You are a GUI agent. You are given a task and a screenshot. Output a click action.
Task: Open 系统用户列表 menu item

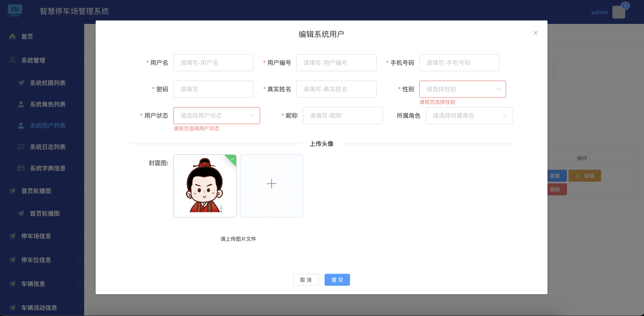tap(47, 126)
